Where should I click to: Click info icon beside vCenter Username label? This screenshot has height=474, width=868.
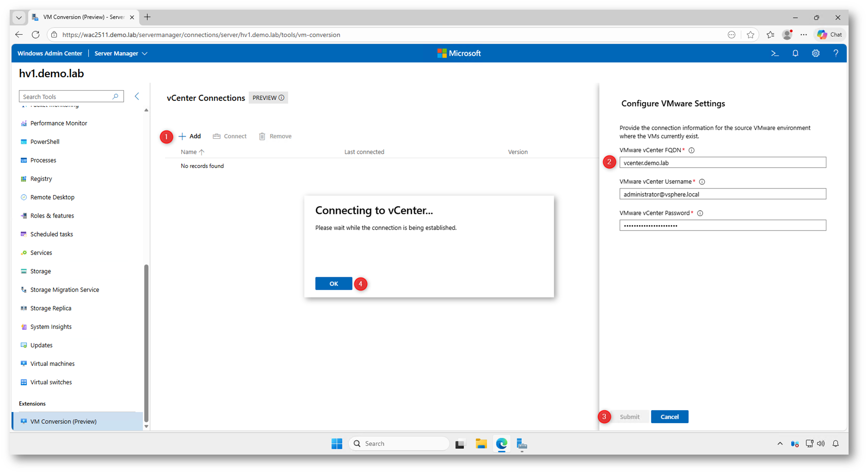point(702,182)
